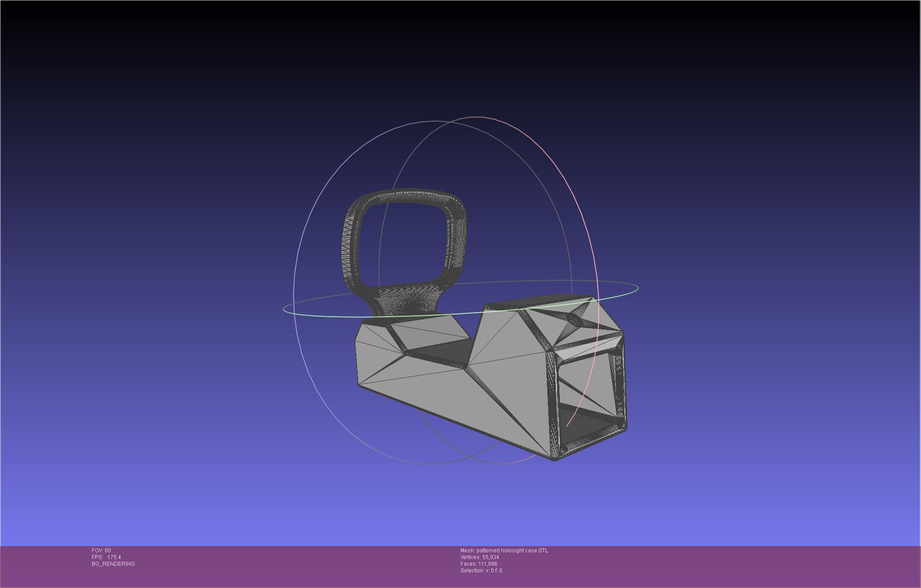Click the bottom corner edge of case
This screenshot has height=588, width=921.
(x=555, y=459)
